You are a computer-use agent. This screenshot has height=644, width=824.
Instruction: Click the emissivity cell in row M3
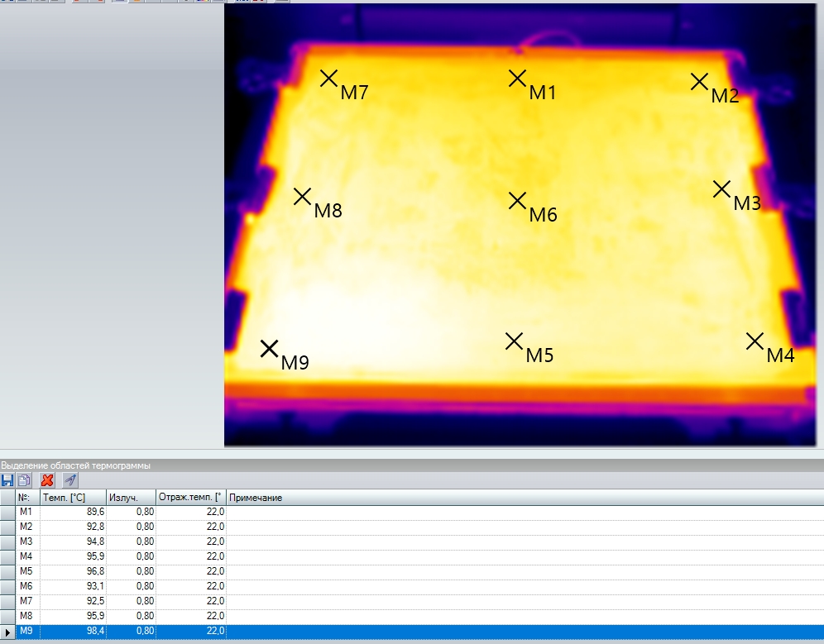[131, 541]
